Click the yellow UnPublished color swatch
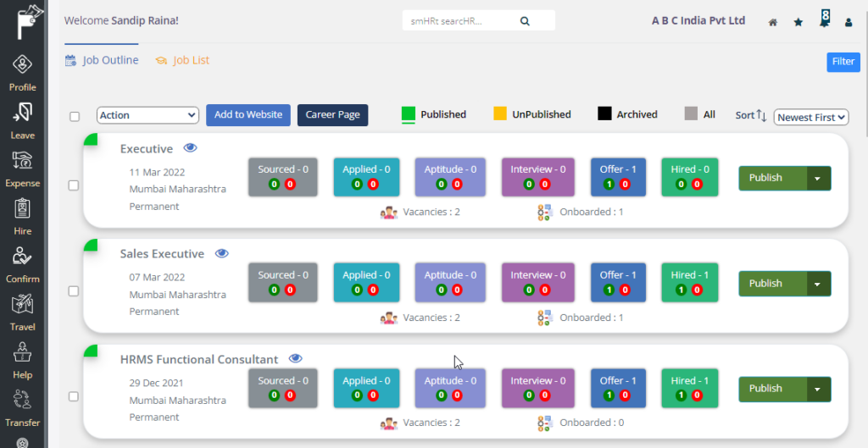The width and height of the screenshot is (868, 448). pos(500,113)
